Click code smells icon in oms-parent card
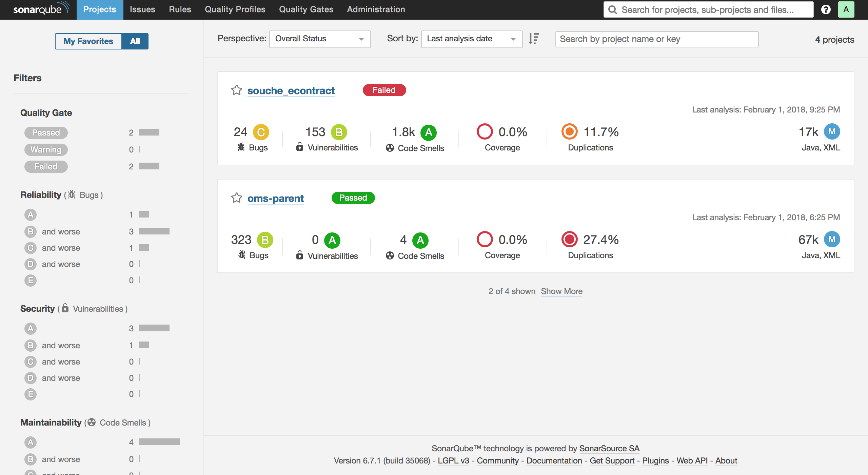Viewport: 868px width, 475px height. point(390,255)
